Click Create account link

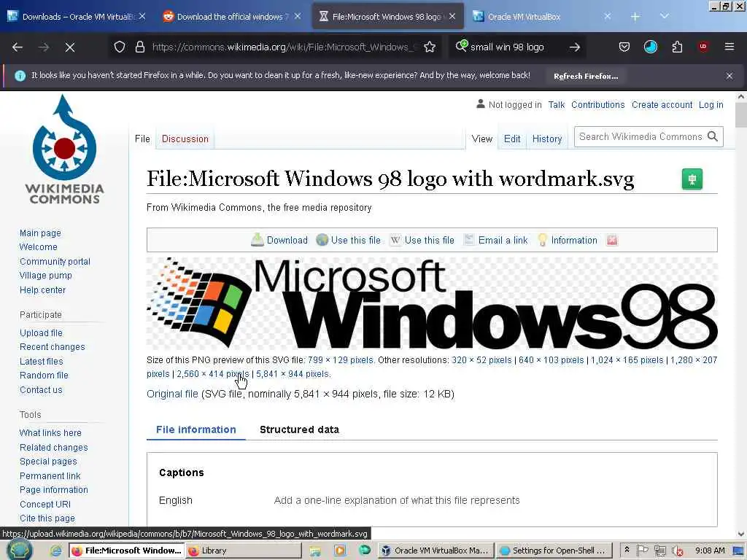pos(662,105)
